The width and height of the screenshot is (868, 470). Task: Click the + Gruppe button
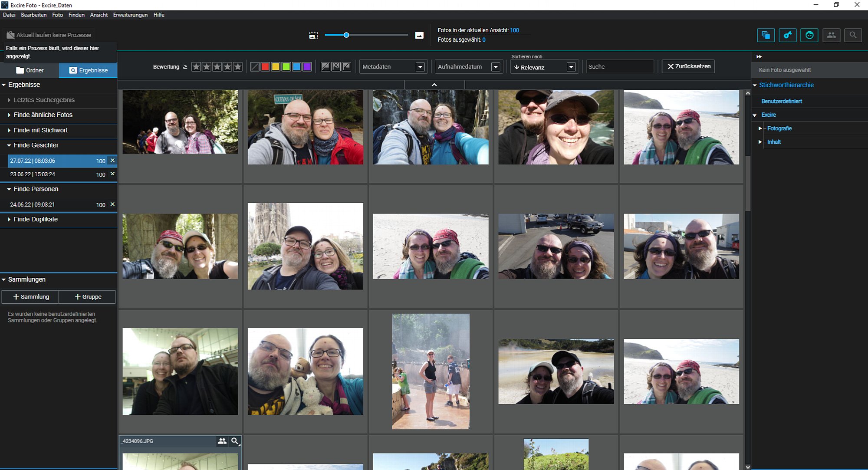88,297
